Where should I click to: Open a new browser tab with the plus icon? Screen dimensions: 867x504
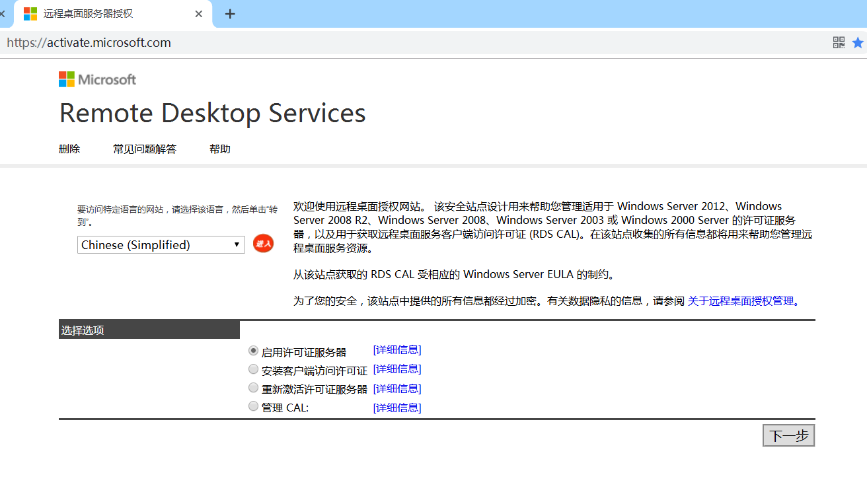[229, 13]
